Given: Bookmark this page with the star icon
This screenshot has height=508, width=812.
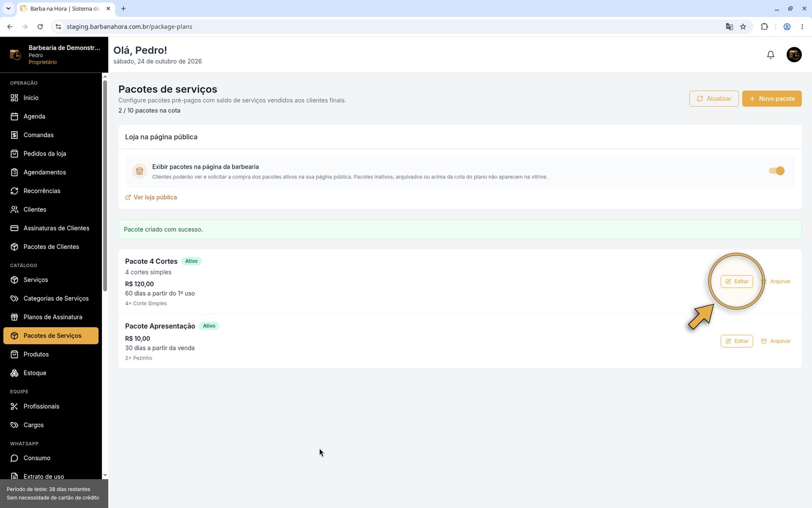Looking at the screenshot, I should (x=743, y=26).
